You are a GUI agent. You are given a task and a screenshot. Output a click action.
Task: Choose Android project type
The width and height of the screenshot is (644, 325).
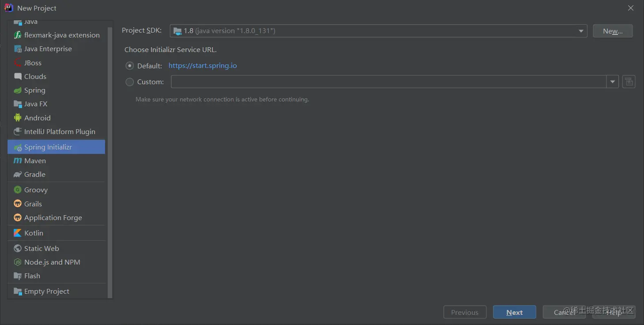56,118
